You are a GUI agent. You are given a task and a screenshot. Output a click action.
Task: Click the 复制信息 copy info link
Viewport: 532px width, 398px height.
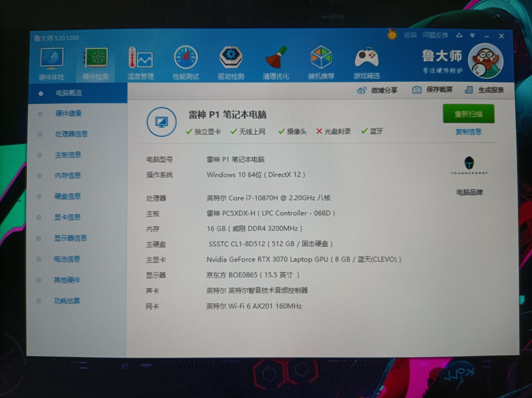[x=468, y=132]
